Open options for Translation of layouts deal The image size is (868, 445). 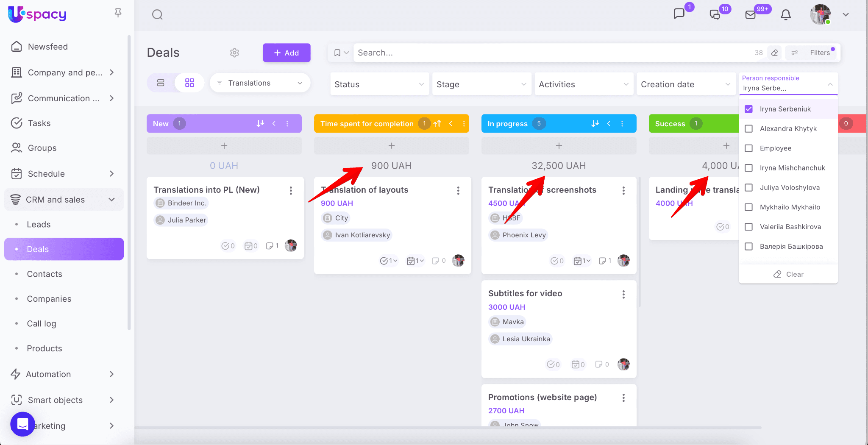(x=458, y=191)
